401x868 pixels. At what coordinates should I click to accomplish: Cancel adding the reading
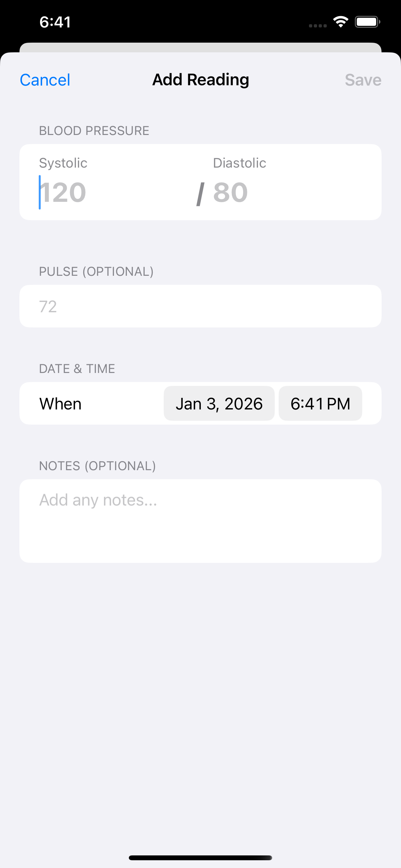click(x=45, y=80)
